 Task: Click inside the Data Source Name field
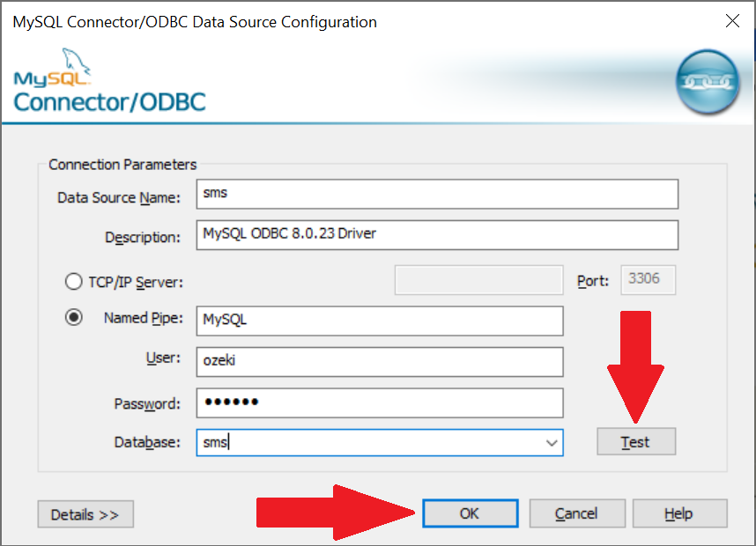point(437,194)
